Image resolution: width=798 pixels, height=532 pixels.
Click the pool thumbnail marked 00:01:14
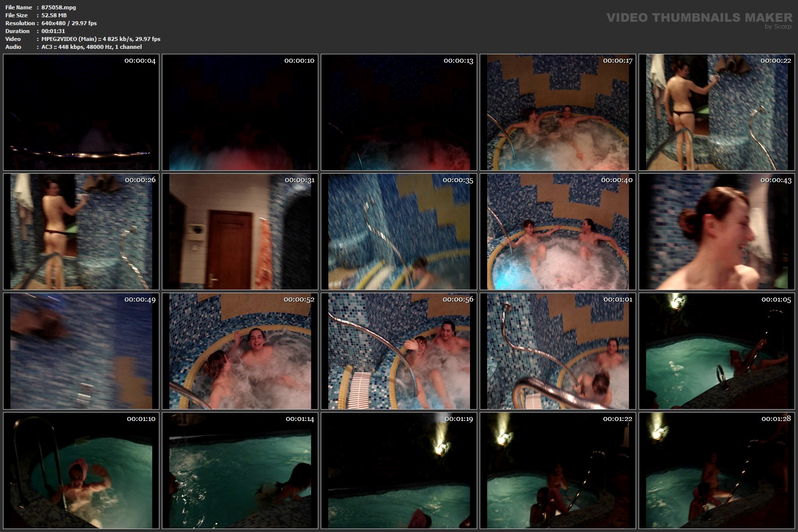240,470
